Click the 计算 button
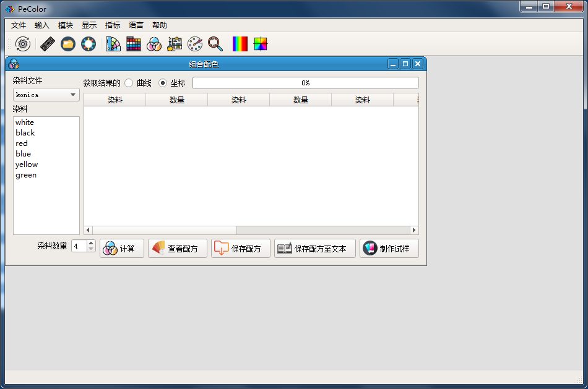 pyautogui.click(x=122, y=248)
